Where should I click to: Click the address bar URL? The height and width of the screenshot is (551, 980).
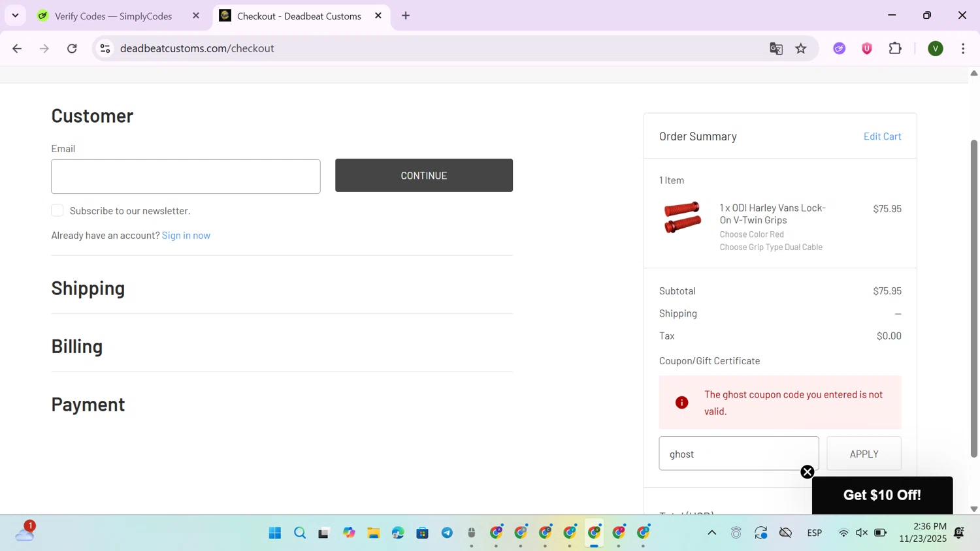tap(197, 48)
